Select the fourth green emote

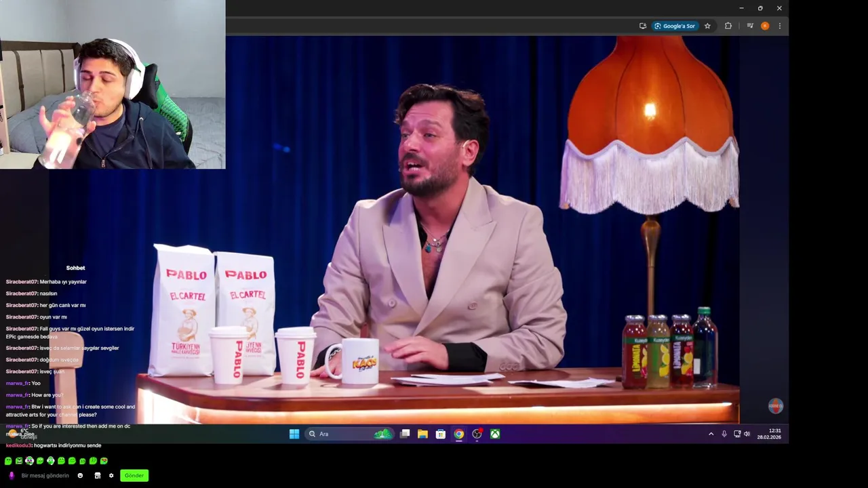tap(40, 461)
